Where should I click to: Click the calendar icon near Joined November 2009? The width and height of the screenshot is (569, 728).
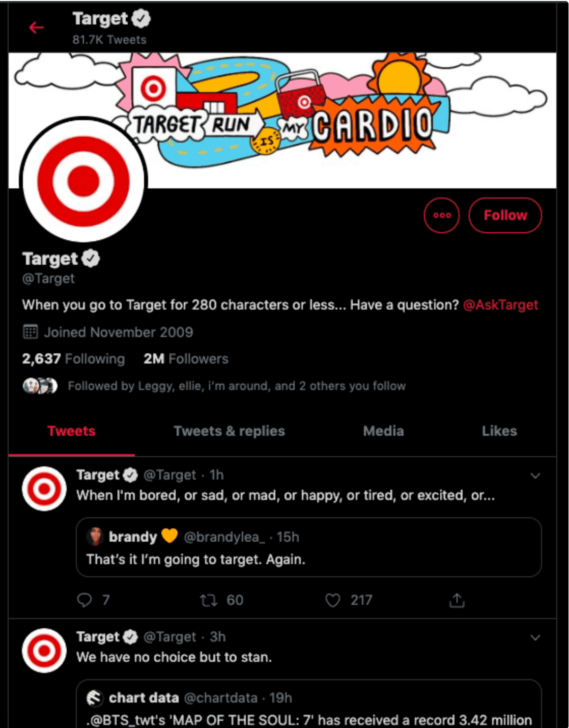pos(31,332)
